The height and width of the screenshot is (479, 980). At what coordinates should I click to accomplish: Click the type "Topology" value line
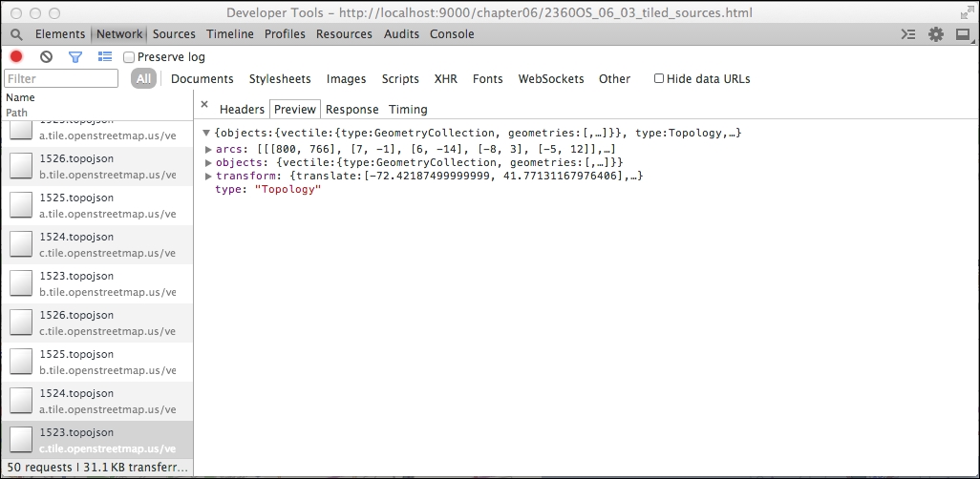tap(267, 190)
